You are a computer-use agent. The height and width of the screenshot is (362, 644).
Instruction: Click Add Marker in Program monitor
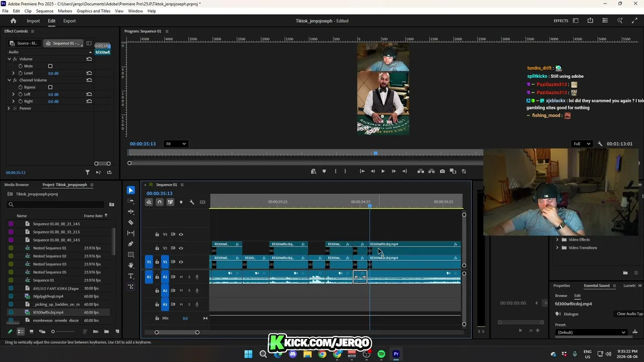324,171
